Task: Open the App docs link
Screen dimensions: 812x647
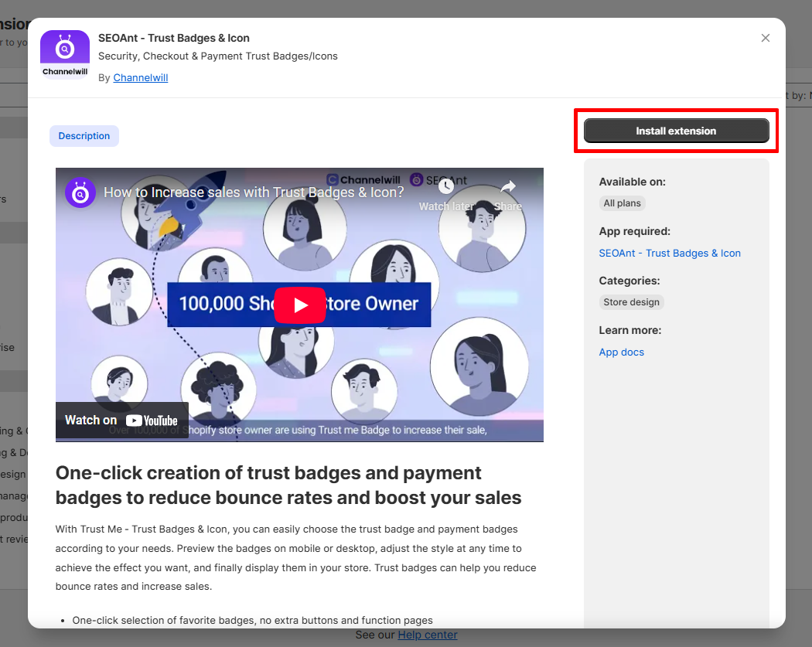Action: click(622, 352)
